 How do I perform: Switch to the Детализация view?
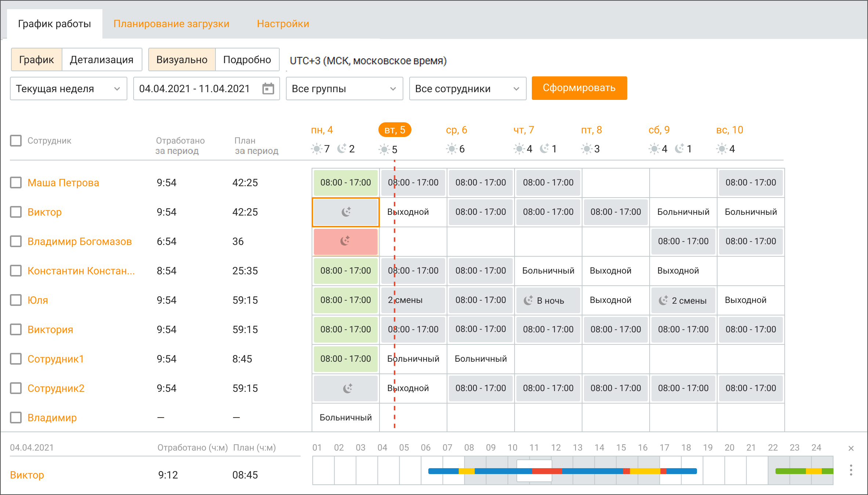coord(102,59)
